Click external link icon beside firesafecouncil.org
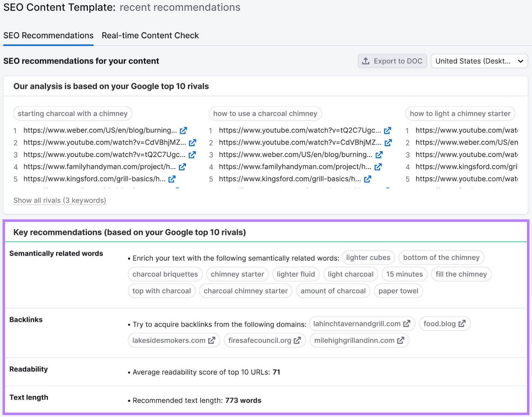Viewport: 532px width, 417px height. (297, 340)
